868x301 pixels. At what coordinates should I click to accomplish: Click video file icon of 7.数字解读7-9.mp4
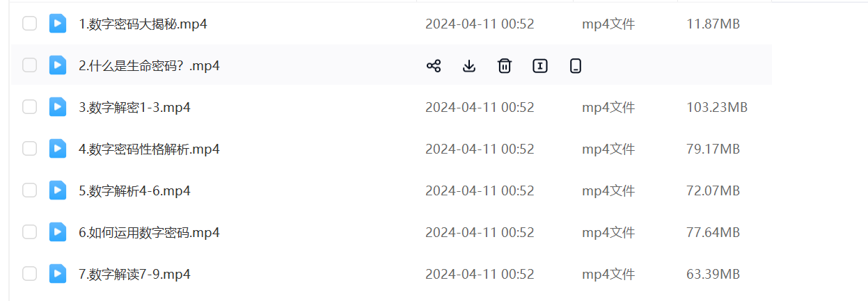point(58,274)
